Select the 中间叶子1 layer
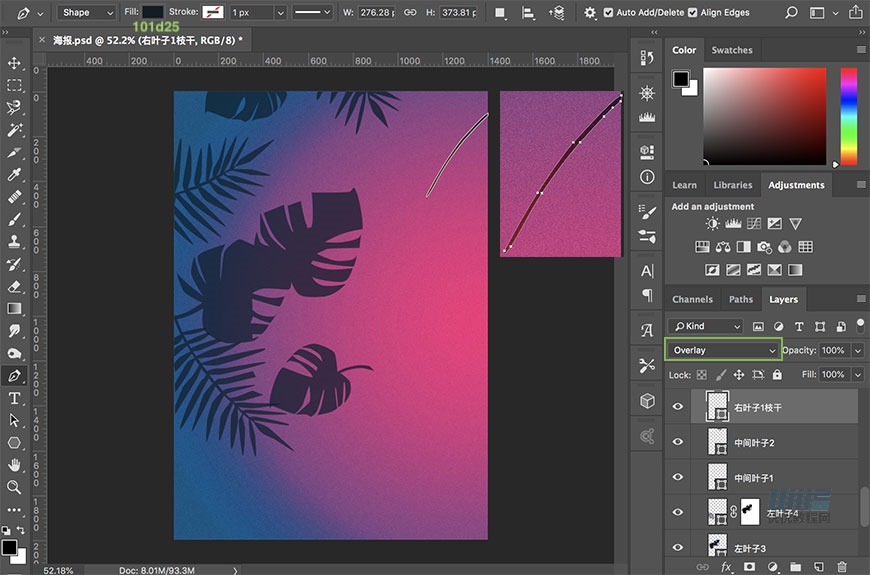 pyautogui.click(x=755, y=478)
